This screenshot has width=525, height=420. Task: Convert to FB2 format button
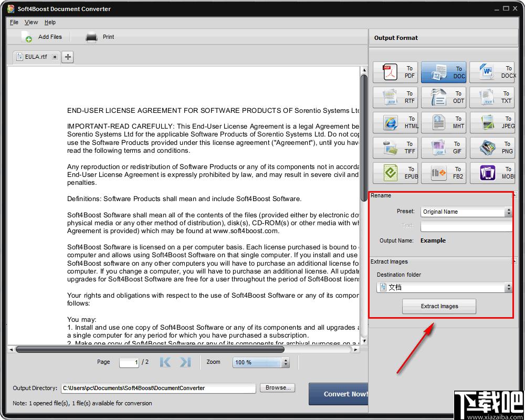pos(444,173)
